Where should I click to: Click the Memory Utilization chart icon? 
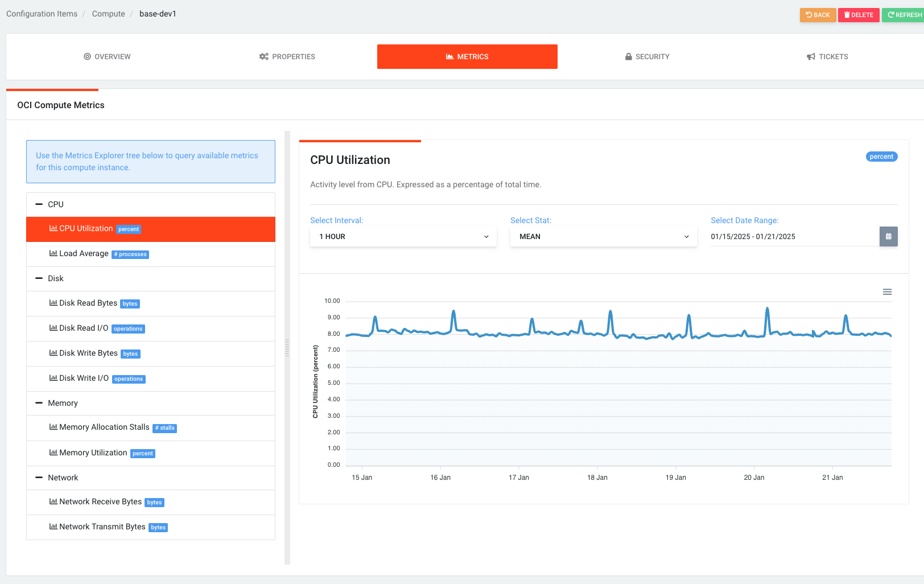53,453
